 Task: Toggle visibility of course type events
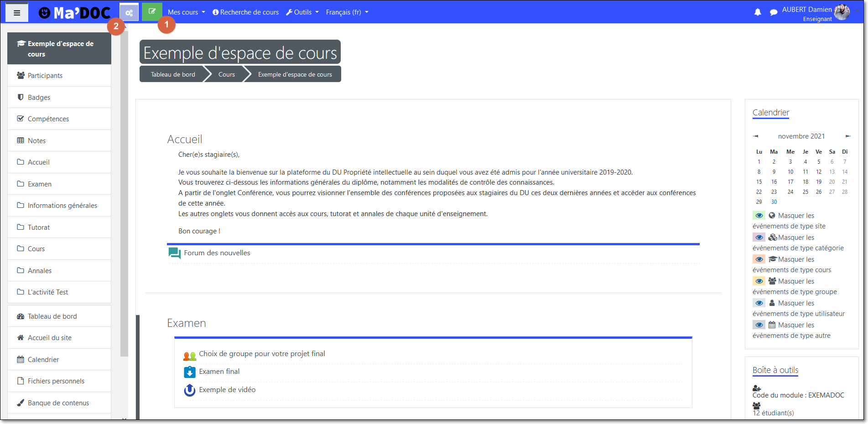point(759,259)
